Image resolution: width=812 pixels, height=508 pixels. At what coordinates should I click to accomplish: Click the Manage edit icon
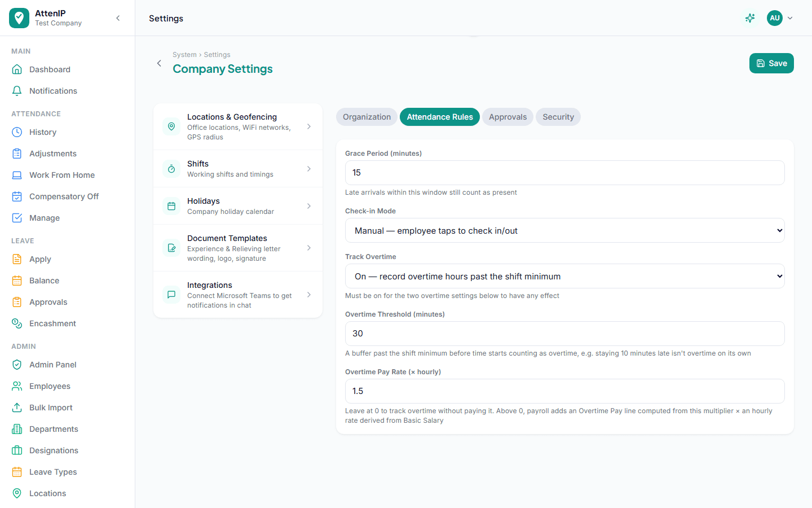pyautogui.click(x=17, y=218)
